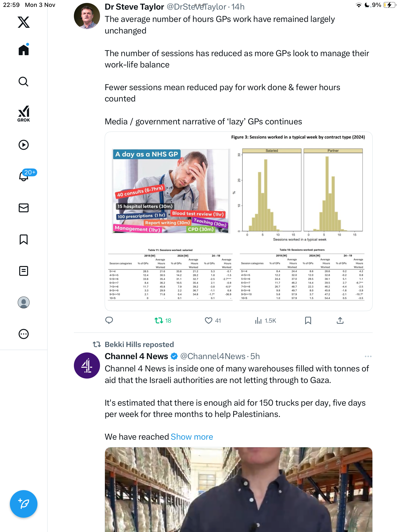Image resolution: width=399 pixels, height=532 pixels.
Task: View analytics for Dr Steve Taylor's post
Action: 258,320
